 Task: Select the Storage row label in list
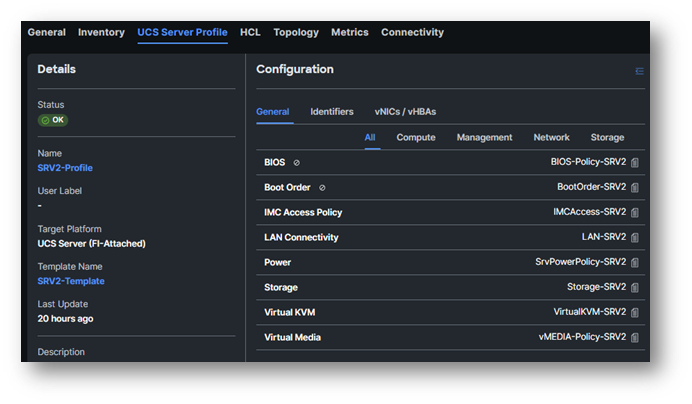[281, 287]
